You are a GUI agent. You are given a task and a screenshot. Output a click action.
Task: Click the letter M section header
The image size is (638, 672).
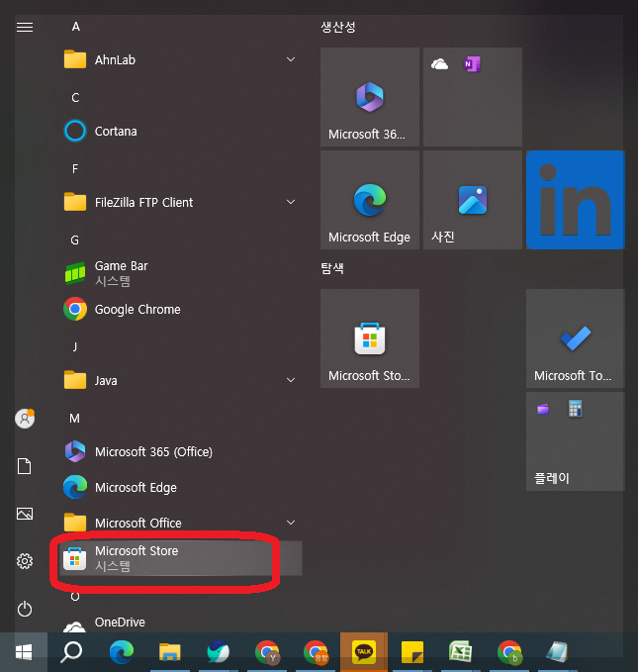click(74, 419)
